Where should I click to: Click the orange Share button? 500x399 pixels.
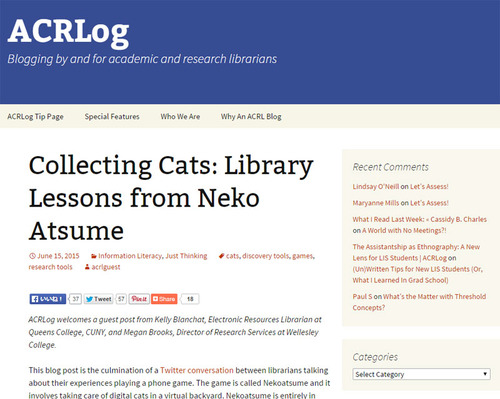click(164, 299)
